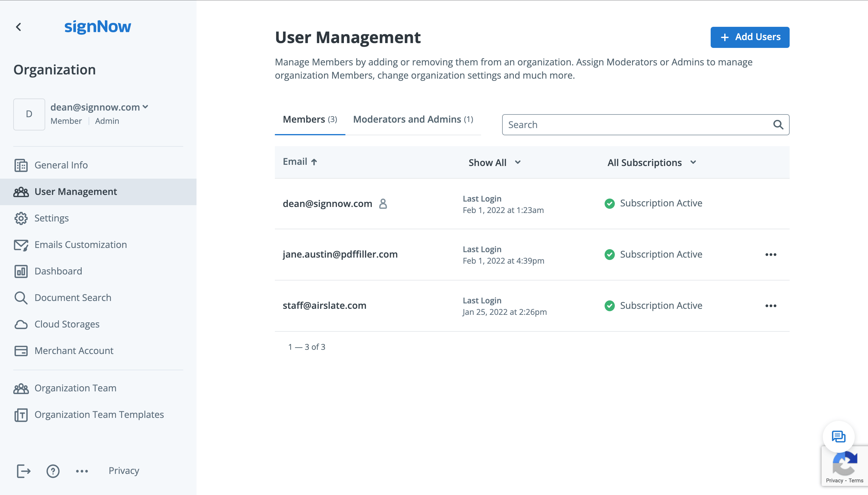
Task: Open the help question mark icon
Action: pyautogui.click(x=53, y=471)
